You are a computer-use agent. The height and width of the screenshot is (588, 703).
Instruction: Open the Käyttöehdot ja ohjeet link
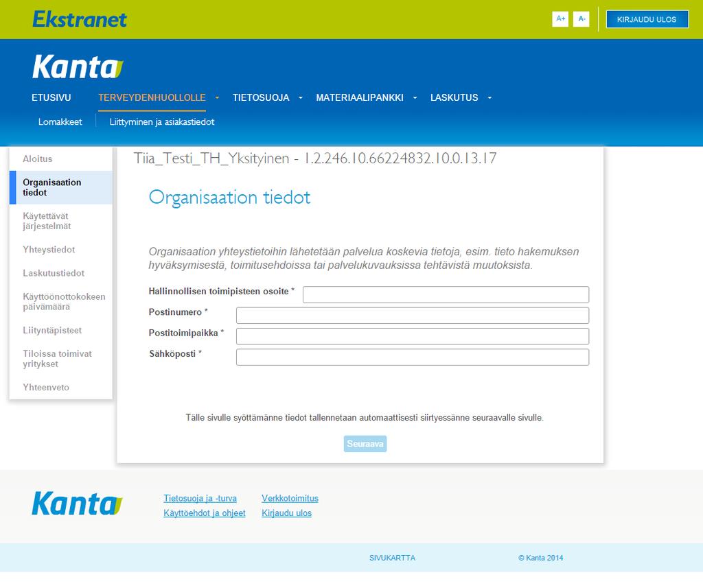click(205, 513)
